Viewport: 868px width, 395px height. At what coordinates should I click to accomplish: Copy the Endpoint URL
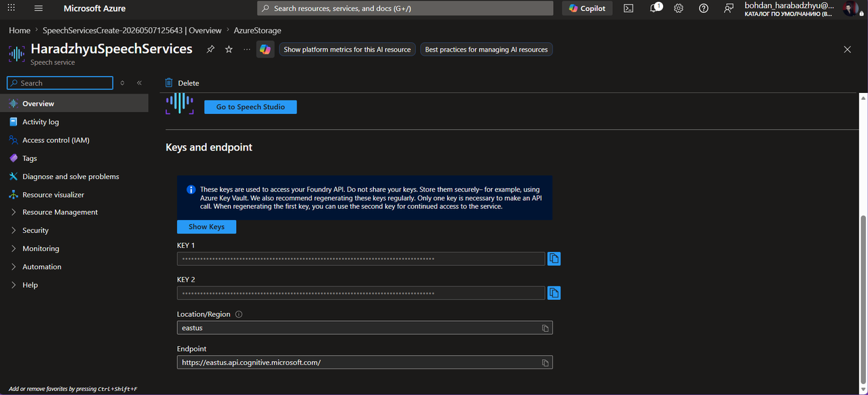pyautogui.click(x=545, y=362)
